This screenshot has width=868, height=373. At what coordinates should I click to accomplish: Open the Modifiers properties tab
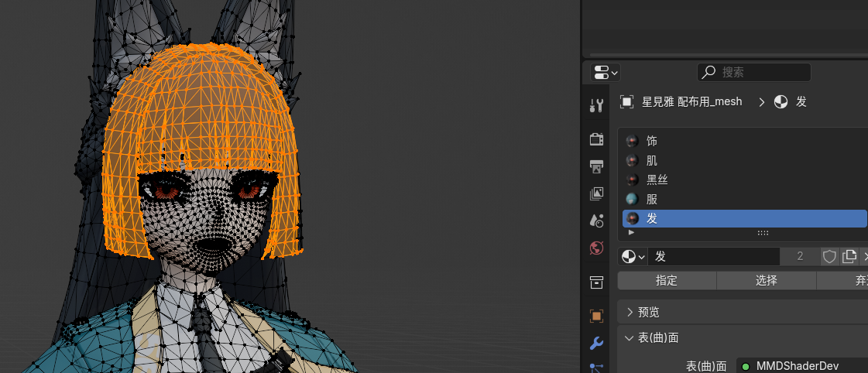pos(596,343)
